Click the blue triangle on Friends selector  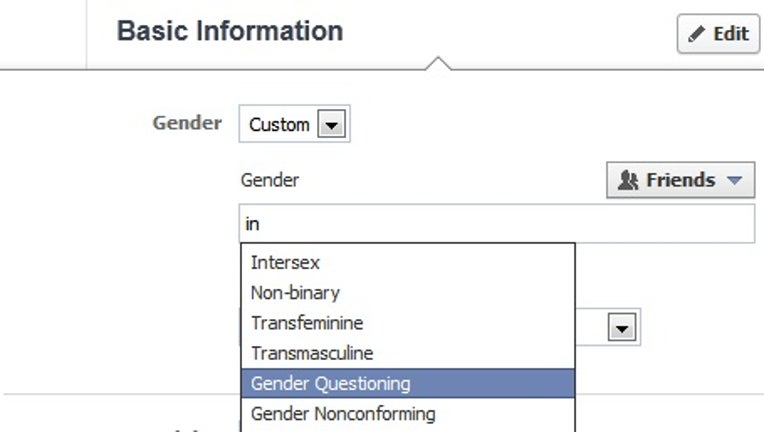(x=734, y=180)
